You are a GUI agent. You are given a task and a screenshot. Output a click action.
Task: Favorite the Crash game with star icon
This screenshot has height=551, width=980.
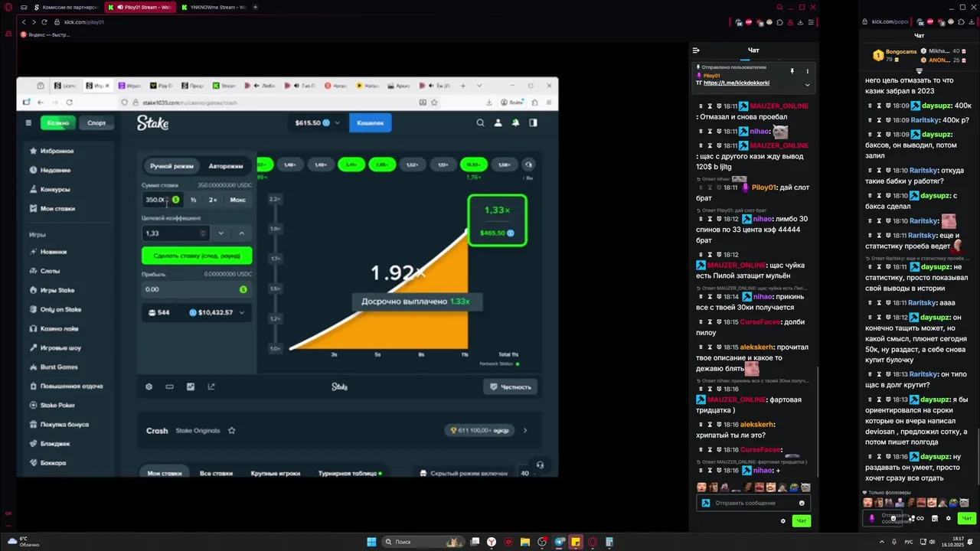pyautogui.click(x=231, y=430)
